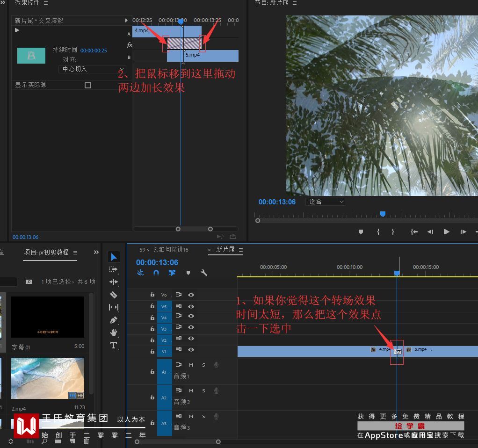Click timeline timecode 00:00:13:06
Viewport: 478px width, 448px height.
(157, 262)
